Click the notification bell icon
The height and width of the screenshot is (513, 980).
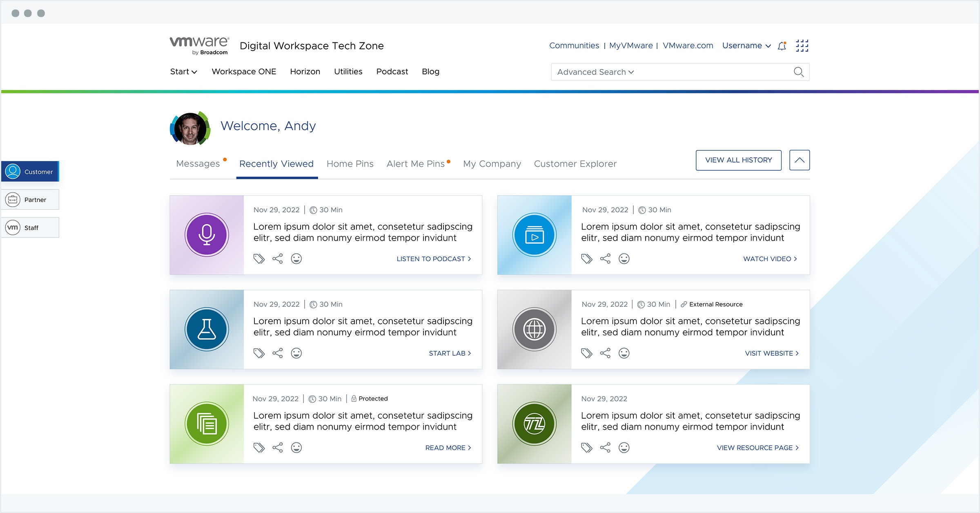[x=782, y=46]
